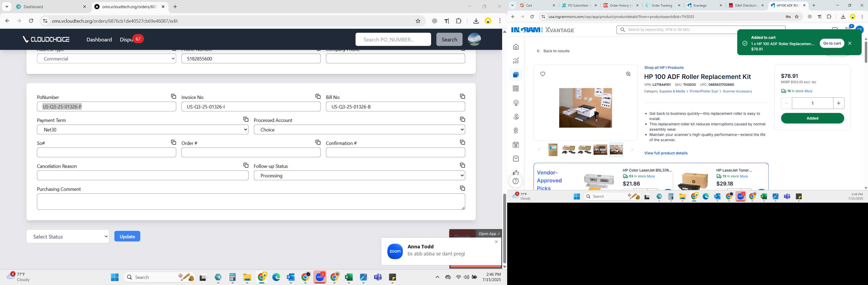Copy the Bill No value
868x285 pixels.
click(462, 97)
